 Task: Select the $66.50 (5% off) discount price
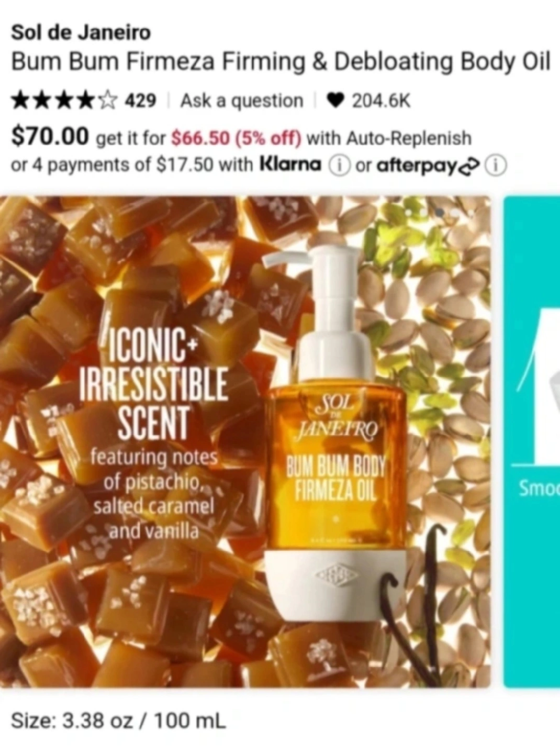(x=237, y=138)
